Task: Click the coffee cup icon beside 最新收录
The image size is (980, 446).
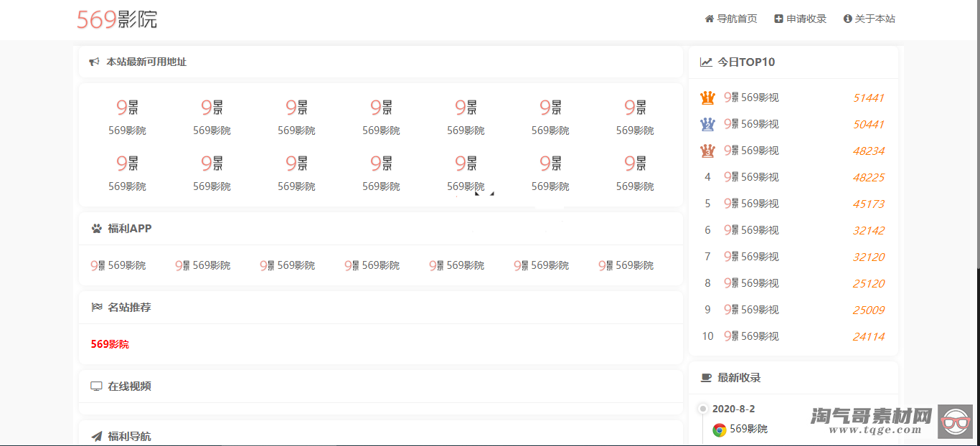Action: coord(706,378)
